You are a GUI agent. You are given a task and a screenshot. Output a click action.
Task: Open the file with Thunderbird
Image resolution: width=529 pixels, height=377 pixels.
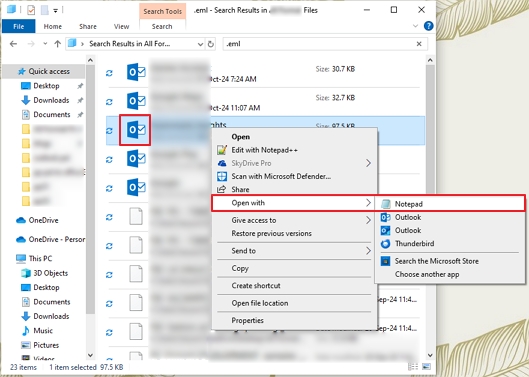coord(414,244)
